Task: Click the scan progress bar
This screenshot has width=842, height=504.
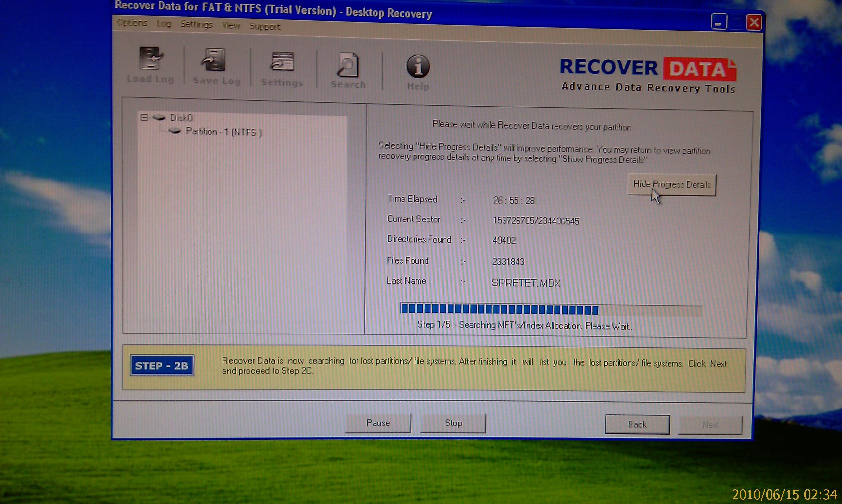Action: click(551, 310)
